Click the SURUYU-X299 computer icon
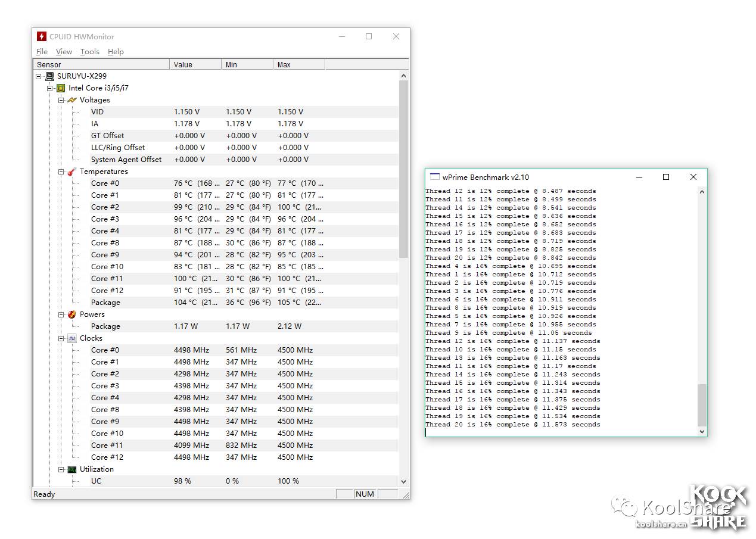Viewport: 756px width, 539px height. (49, 76)
